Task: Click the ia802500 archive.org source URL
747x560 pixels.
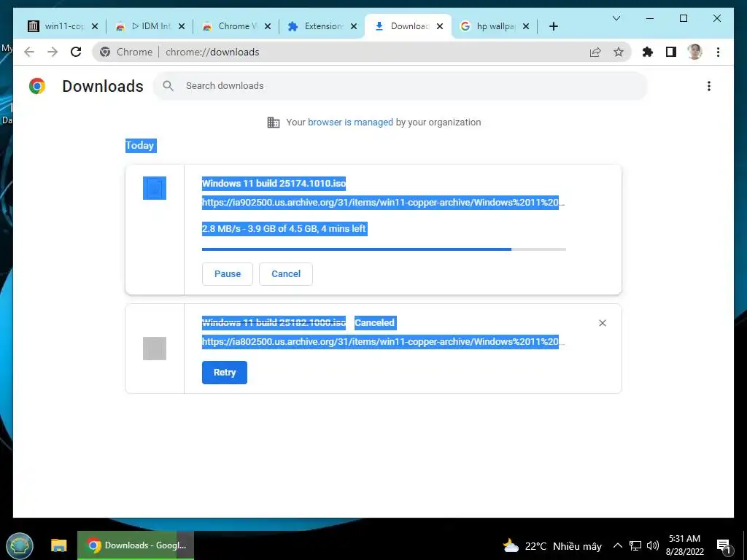Action: coord(383,342)
